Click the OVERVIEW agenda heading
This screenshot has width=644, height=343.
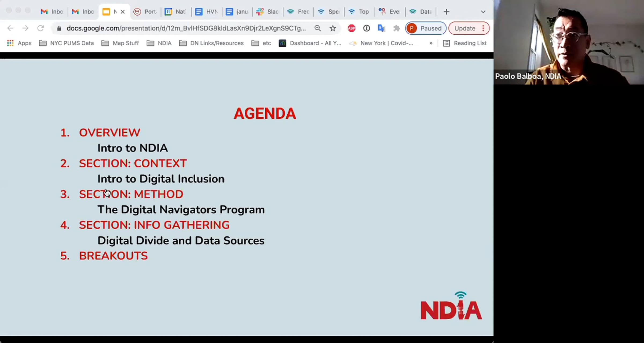tap(109, 133)
